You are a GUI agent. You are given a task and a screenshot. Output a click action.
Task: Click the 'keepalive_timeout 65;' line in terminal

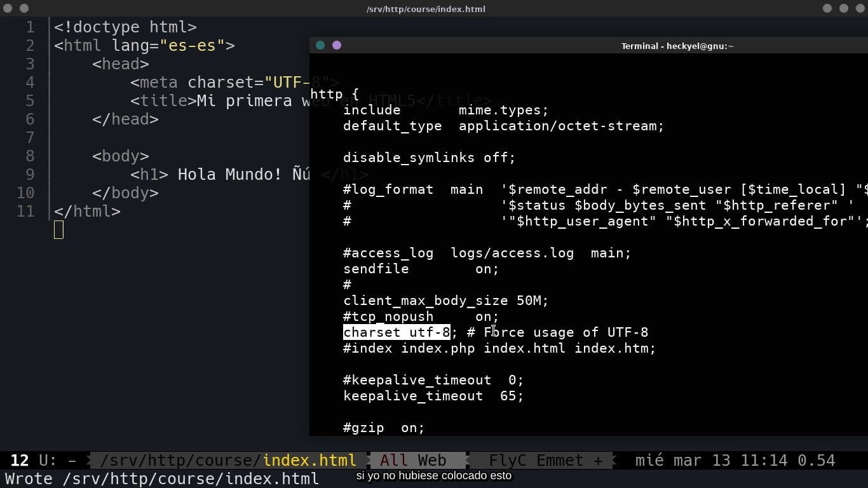[433, 396]
